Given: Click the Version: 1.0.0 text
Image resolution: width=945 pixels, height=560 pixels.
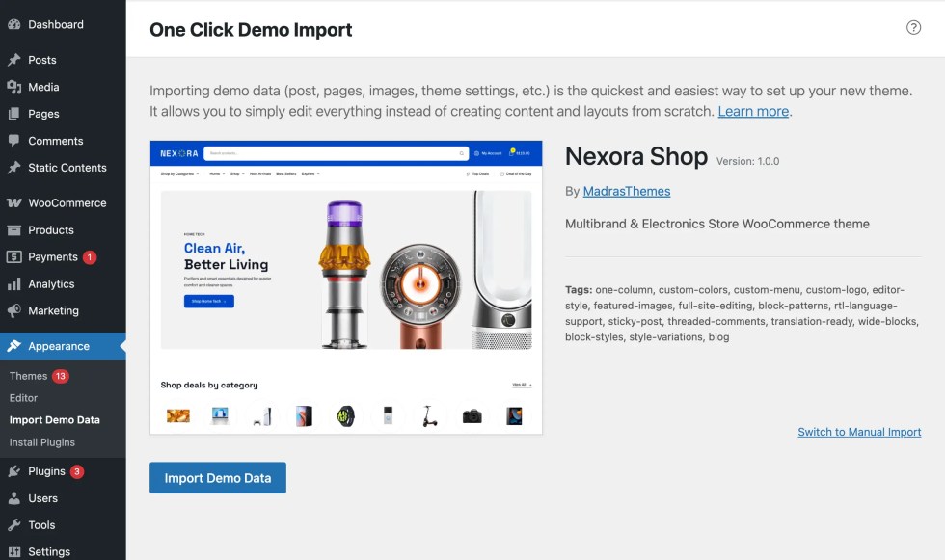Looking at the screenshot, I should (747, 161).
